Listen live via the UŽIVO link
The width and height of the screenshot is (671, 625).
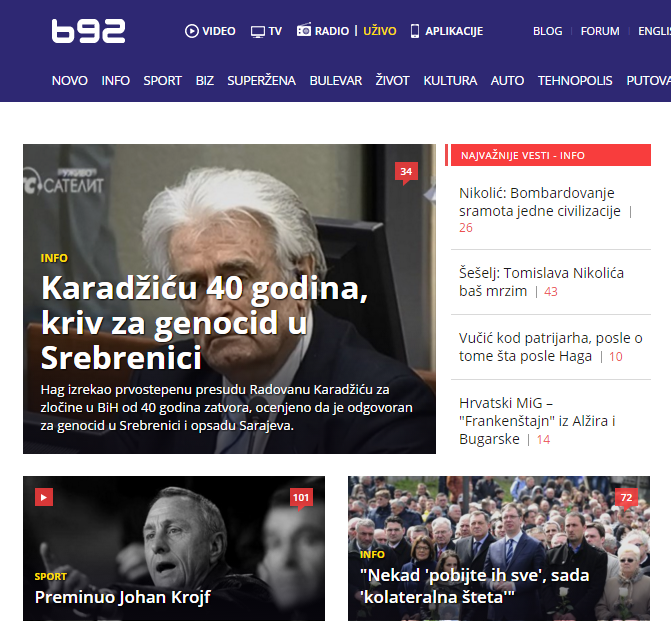pos(380,31)
